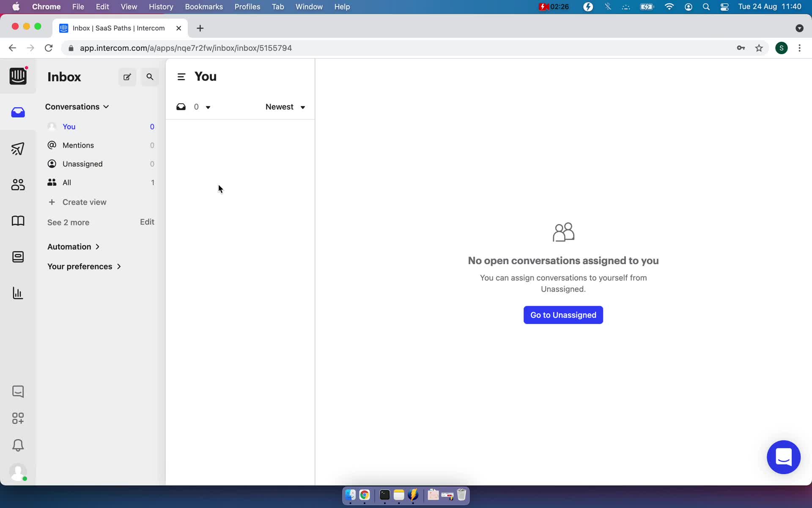This screenshot has width=812, height=508.
Task: Select the Mentions filter item
Action: pos(78,144)
